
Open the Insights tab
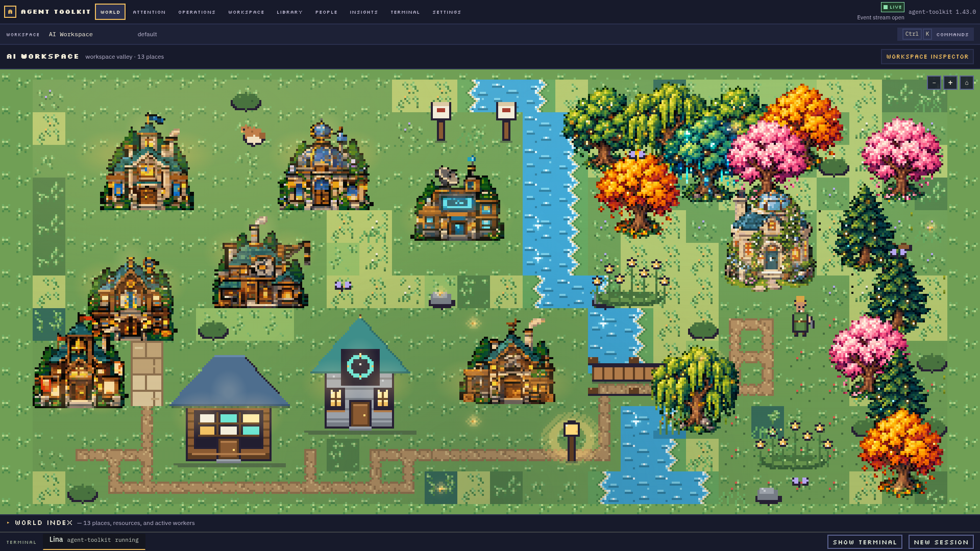click(x=364, y=12)
